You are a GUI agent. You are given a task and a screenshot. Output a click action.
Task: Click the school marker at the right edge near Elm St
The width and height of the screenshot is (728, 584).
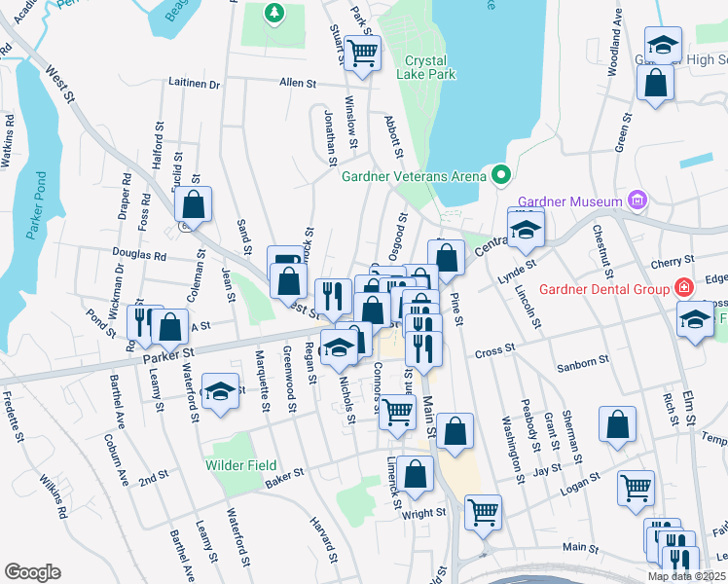tap(695, 320)
